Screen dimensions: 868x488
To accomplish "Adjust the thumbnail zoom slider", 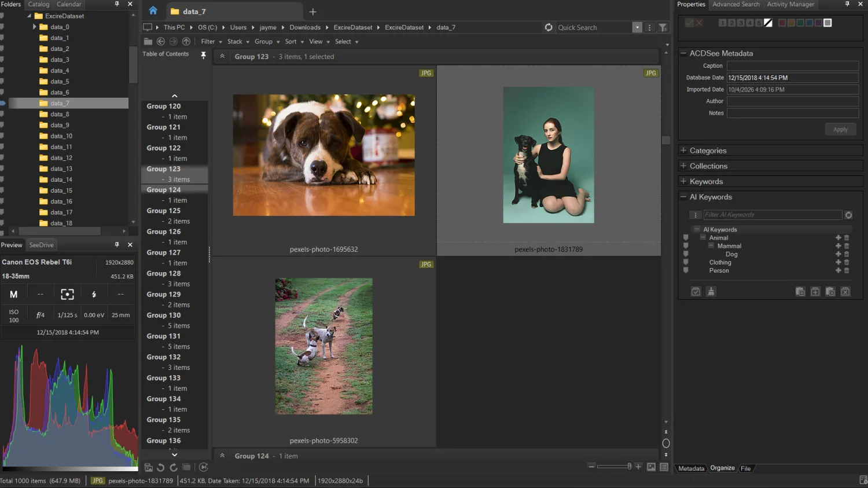I will [615, 467].
